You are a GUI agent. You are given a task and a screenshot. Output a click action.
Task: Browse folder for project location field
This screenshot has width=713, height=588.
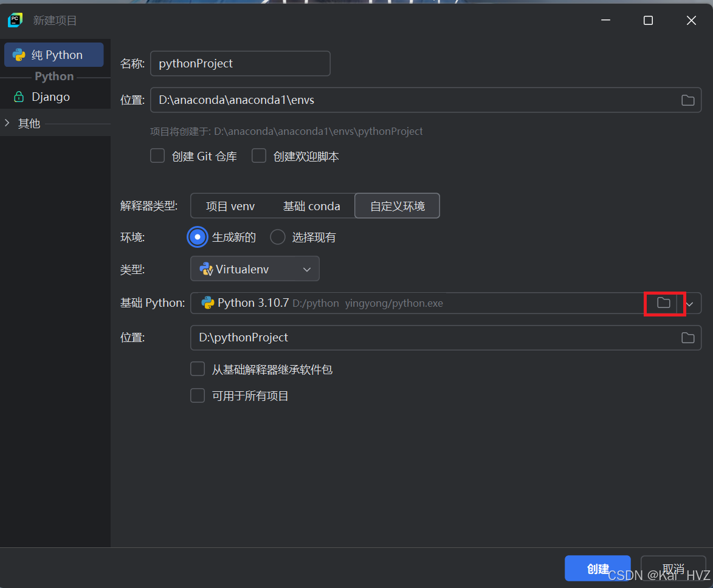click(x=687, y=100)
